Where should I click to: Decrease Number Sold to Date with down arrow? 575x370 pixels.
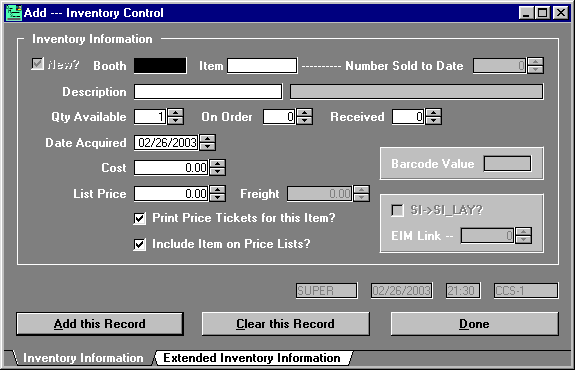tap(535, 70)
